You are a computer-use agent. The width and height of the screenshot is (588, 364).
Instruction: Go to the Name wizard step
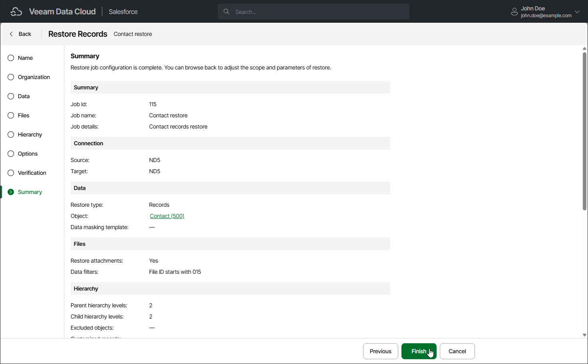[x=25, y=58]
